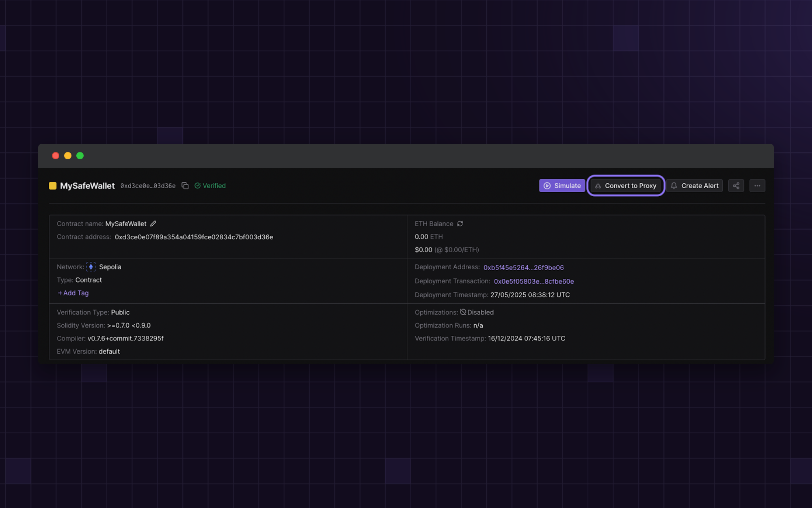Click the Sepolia network icon

click(91, 267)
